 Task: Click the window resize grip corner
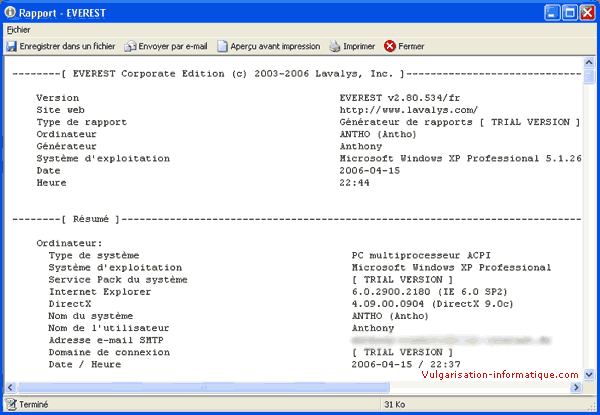pos(593,408)
